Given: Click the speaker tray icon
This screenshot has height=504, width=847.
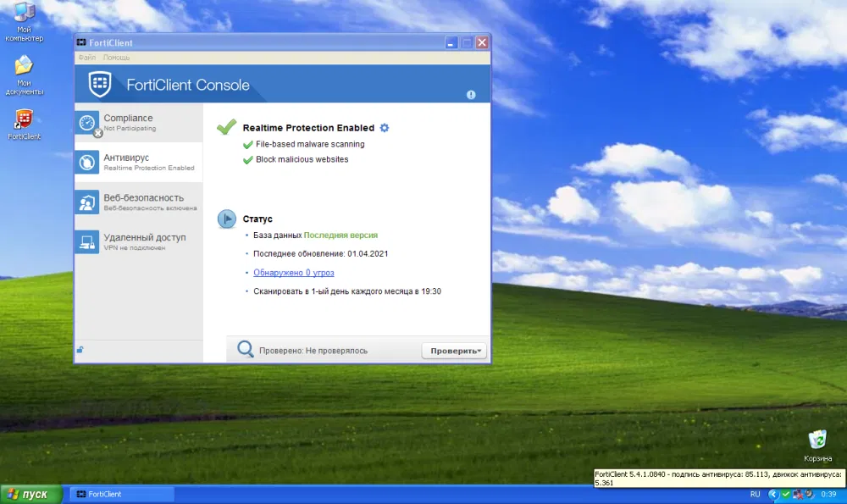Looking at the screenshot, I should pos(809,495).
